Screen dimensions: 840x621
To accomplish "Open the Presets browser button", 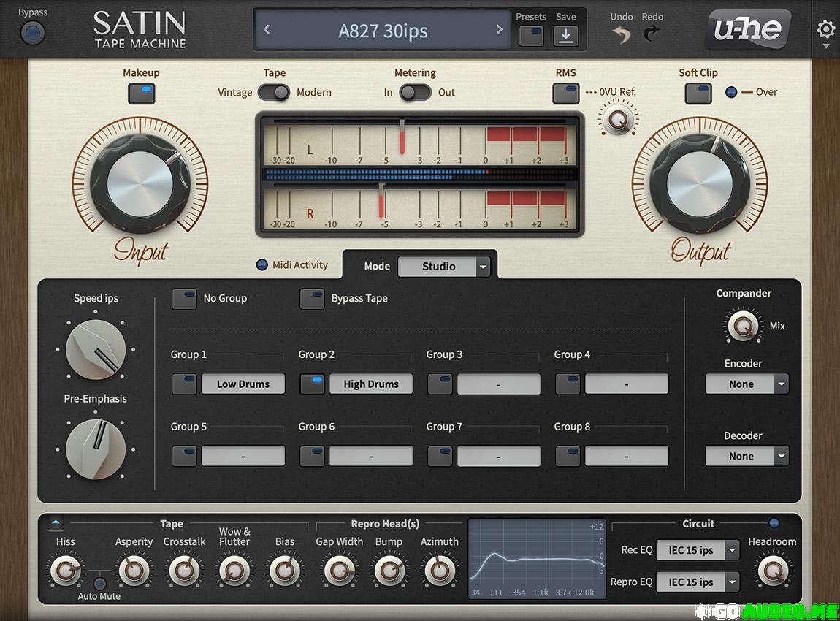I will tap(531, 36).
